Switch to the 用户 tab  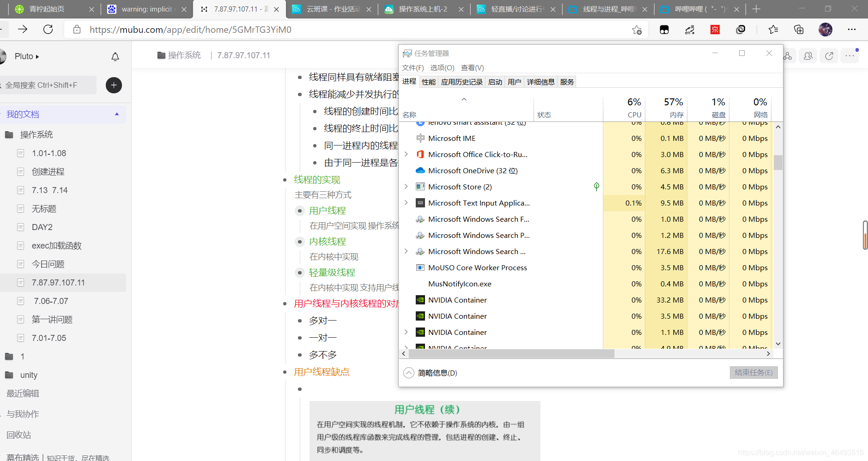(x=515, y=82)
